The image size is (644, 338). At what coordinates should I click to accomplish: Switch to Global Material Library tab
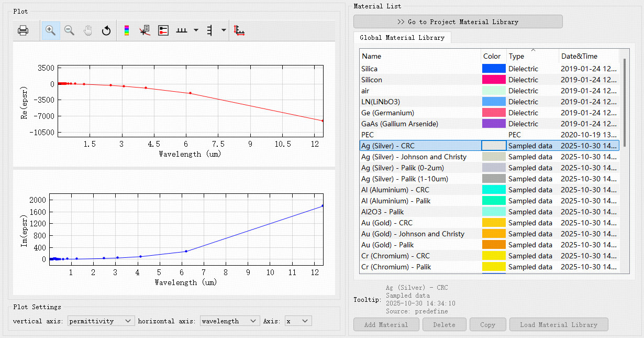402,38
